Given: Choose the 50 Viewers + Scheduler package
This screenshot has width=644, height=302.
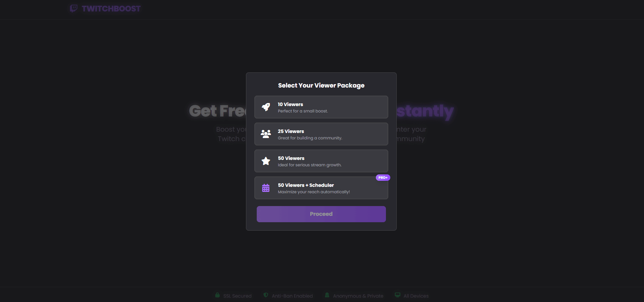Looking at the screenshot, I should [321, 188].
